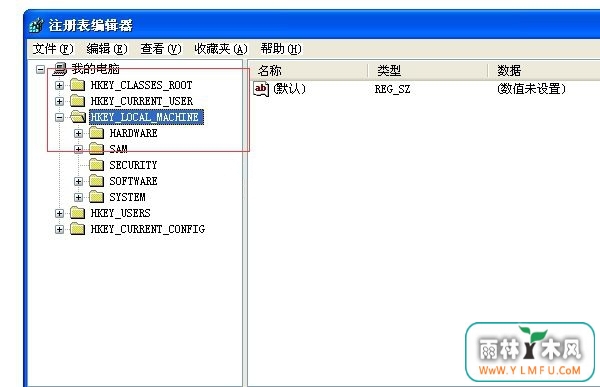Click the open folder icon of HKEY_LOCAL_MACHINE
The width and height of the screenshot is (600, 387).
pos(78,117)
